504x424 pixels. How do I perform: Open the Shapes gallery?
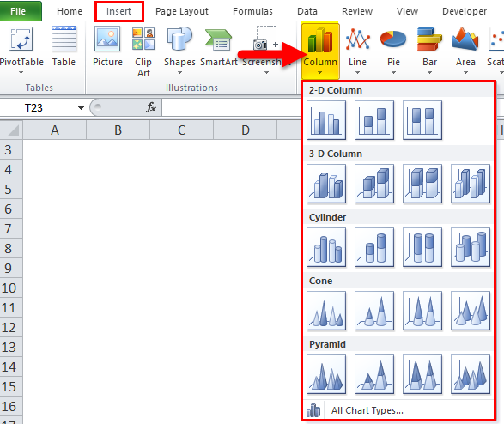pos(179,50)
